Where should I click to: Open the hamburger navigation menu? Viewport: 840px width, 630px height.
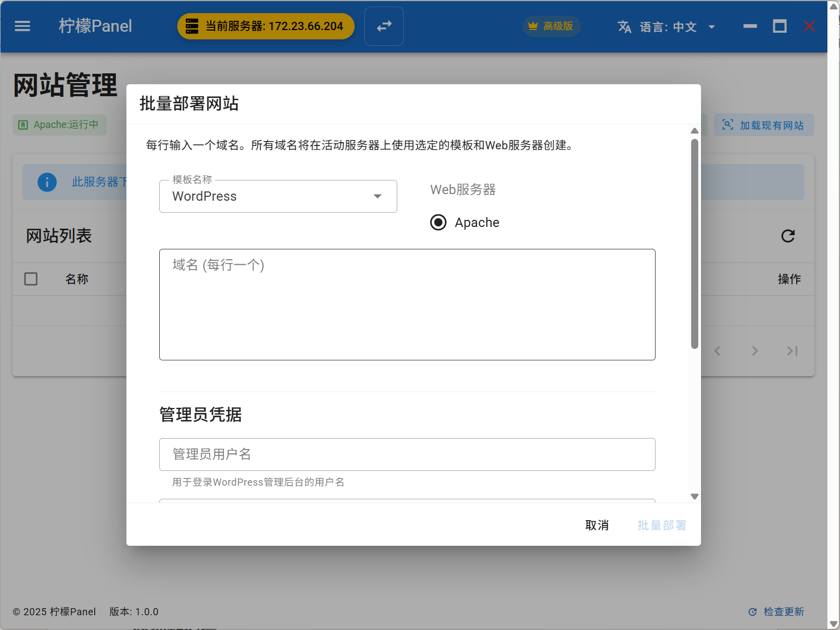pos(22,26)
